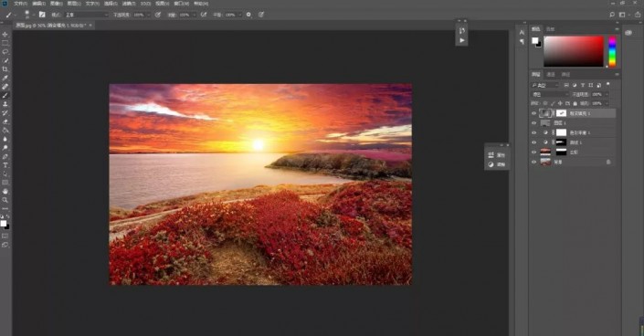Viewport: 644px width, 336px height.
Task: Hide the 图层 1 layer
Action: [534, 123]
